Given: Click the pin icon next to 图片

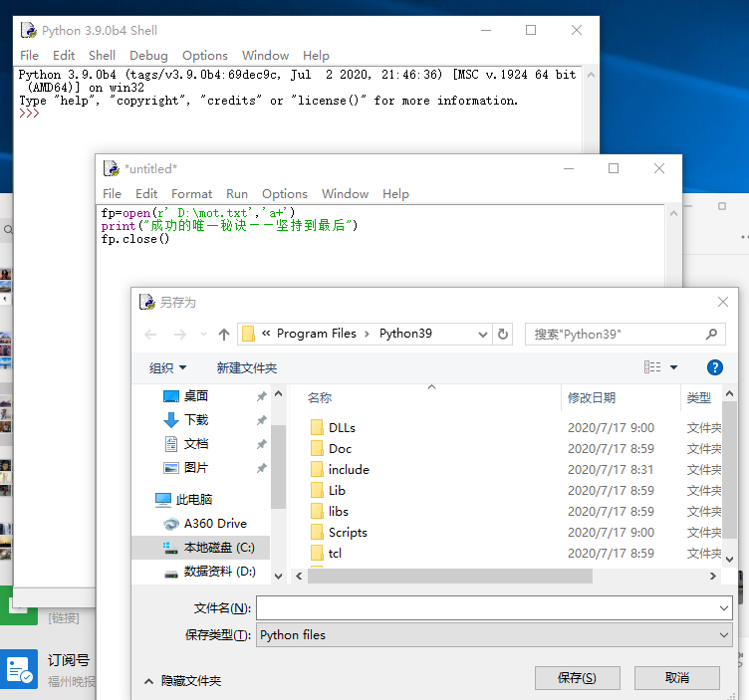Looking at the screenshot, I should click(261, 468).
